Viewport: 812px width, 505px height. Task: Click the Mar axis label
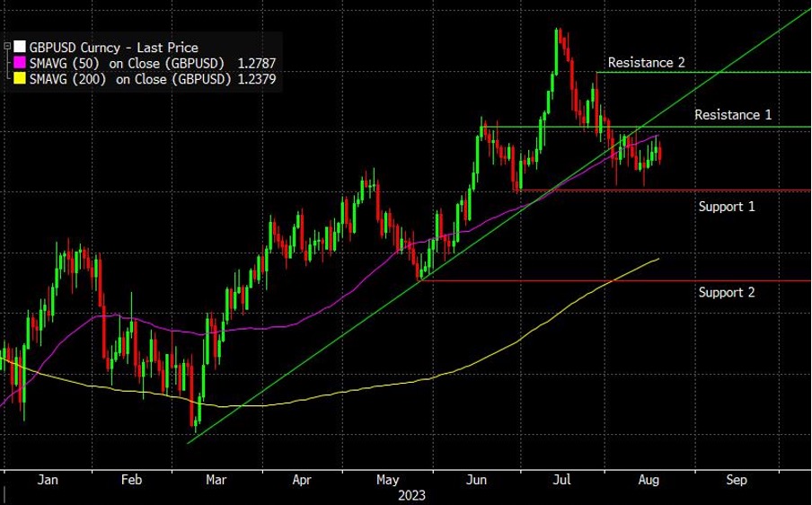click(x=216, y=480)
